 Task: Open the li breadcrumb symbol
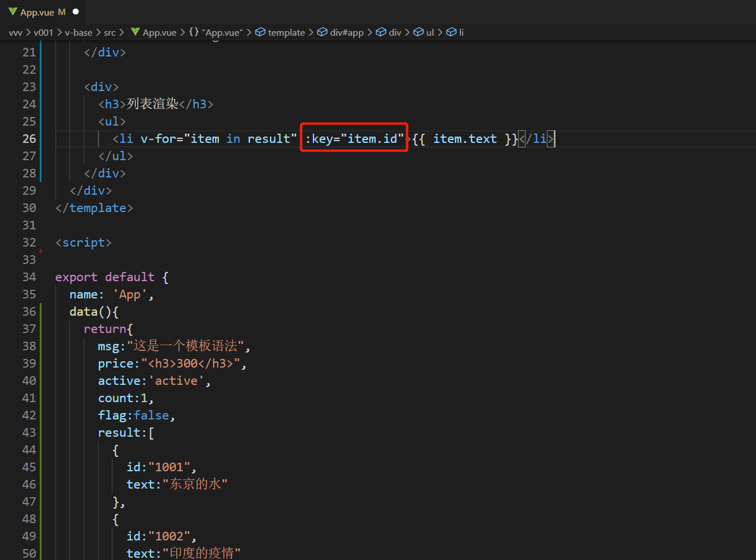[461, 32]
